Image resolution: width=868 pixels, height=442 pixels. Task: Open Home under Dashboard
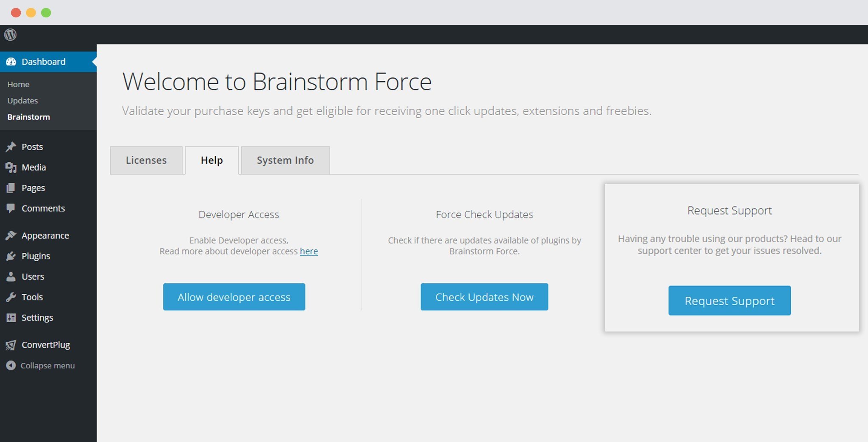(x=18, y=84)
